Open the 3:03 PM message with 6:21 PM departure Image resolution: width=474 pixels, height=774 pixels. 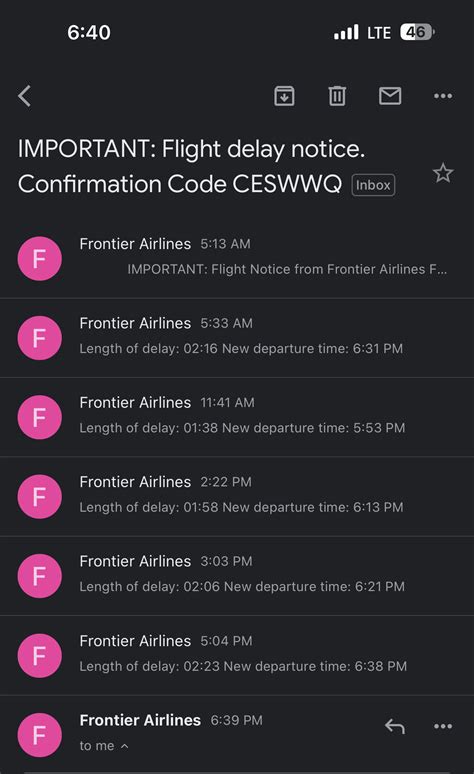(x=237, y=577)
